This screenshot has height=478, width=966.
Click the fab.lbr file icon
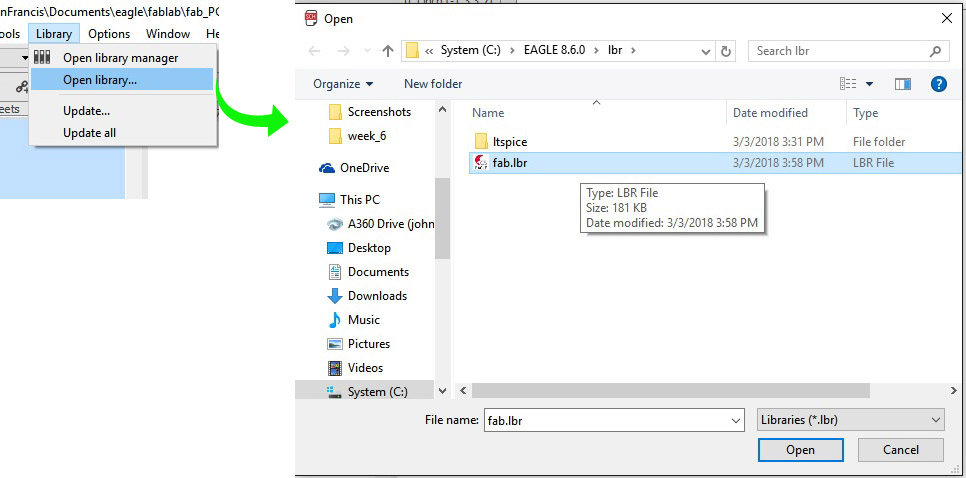(x=481, y=163)
